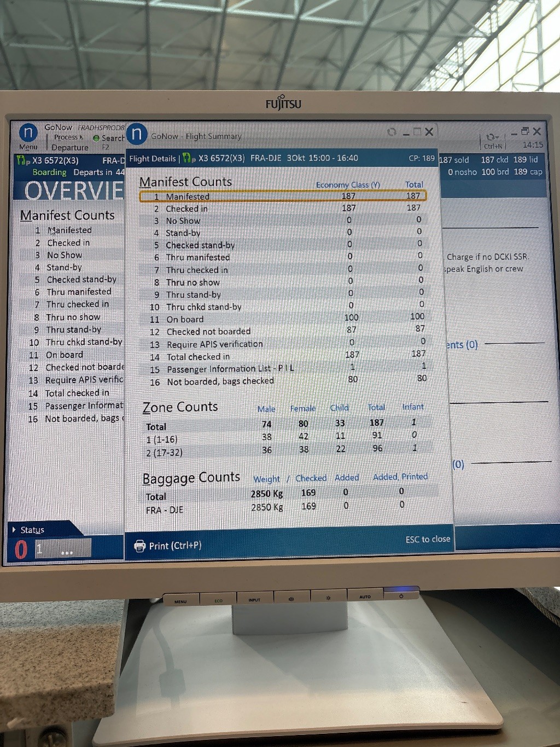Select the highlighted Manifested row in Flight Summary

tap(282, 196)
